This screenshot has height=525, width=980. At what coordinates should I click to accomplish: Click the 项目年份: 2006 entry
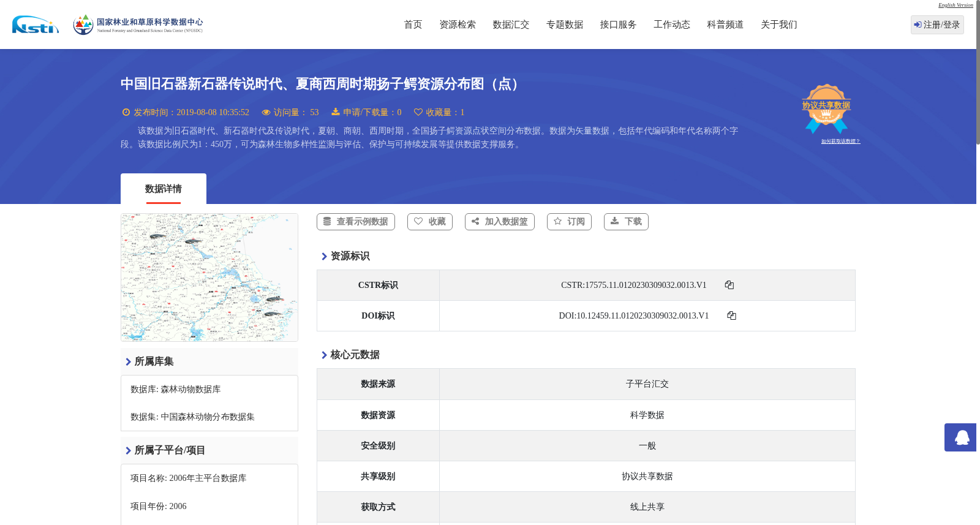pos(158,507)
